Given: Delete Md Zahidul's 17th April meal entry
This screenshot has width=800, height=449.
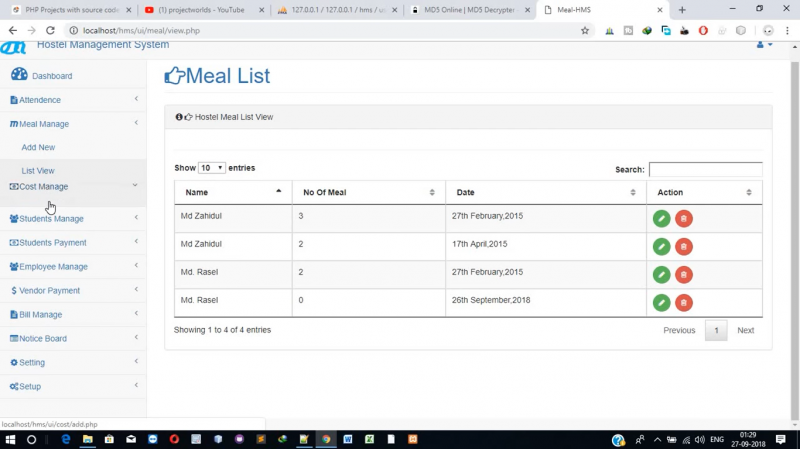Looking at the screenshot, I should pos(684,247).
